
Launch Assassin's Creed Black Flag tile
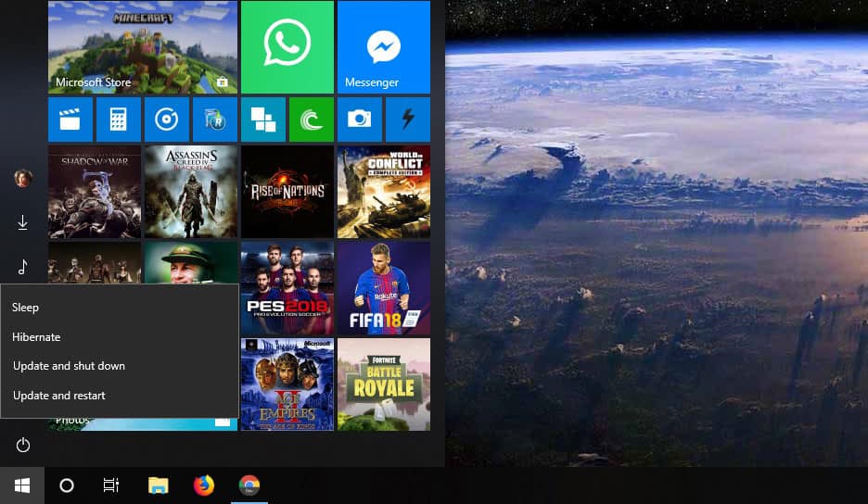coord(191,192)
